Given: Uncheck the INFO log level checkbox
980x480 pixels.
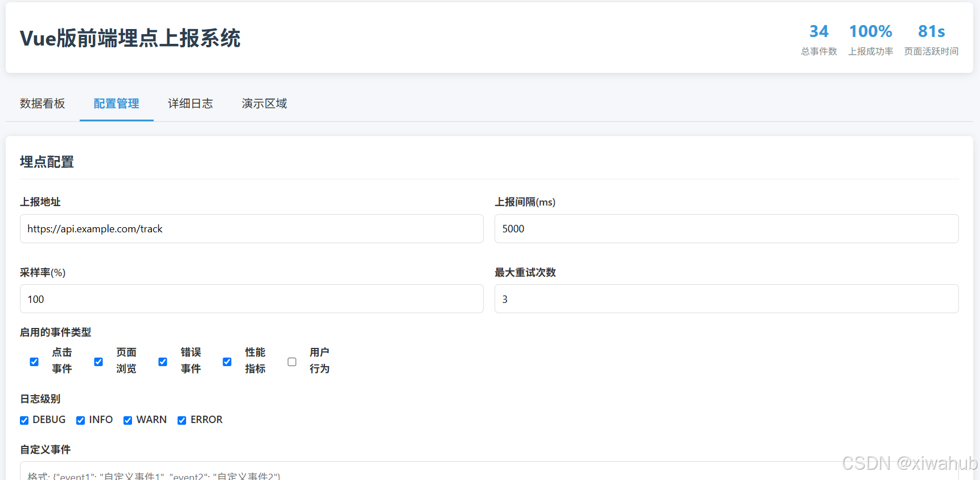Looking at the screenshot, I should click(80, 420).
